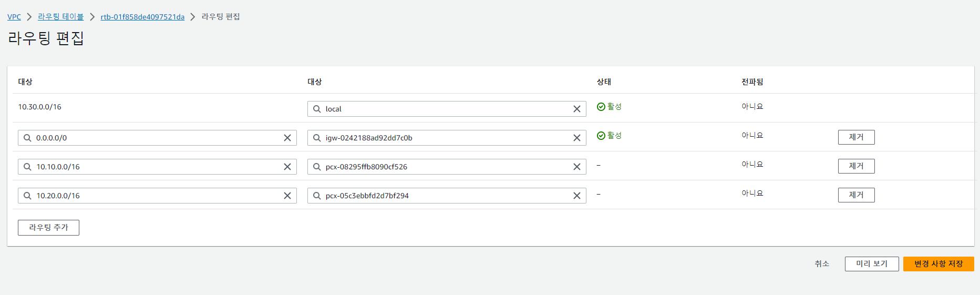Clear the local target field
980x295 pixels.
tap(576, 109)
